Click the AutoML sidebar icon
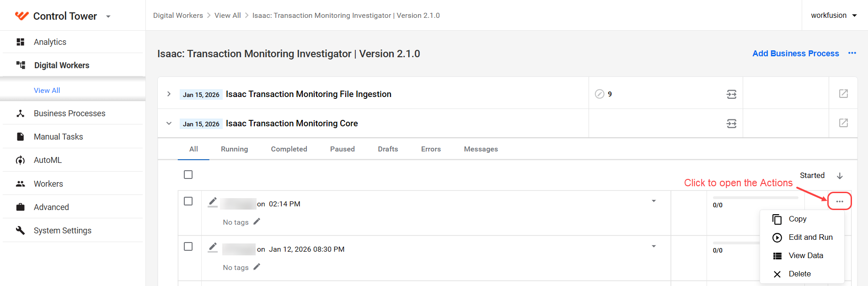The image size is (868, 286). pyautogui.click(x=20, y=160)
